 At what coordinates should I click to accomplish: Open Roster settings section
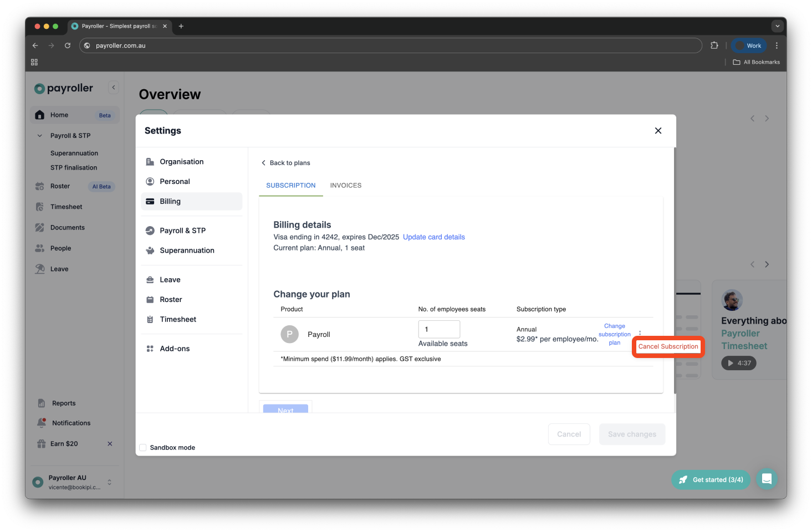point(191,300)
